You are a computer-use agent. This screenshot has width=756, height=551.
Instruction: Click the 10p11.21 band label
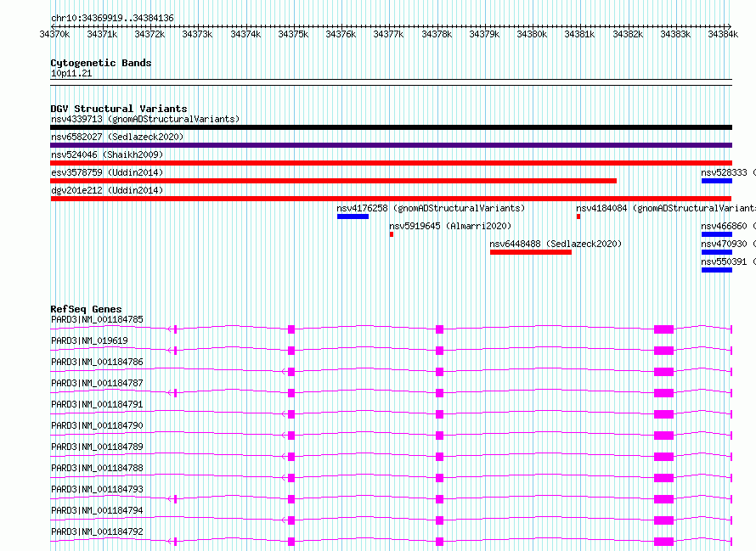tap(71, 73)
